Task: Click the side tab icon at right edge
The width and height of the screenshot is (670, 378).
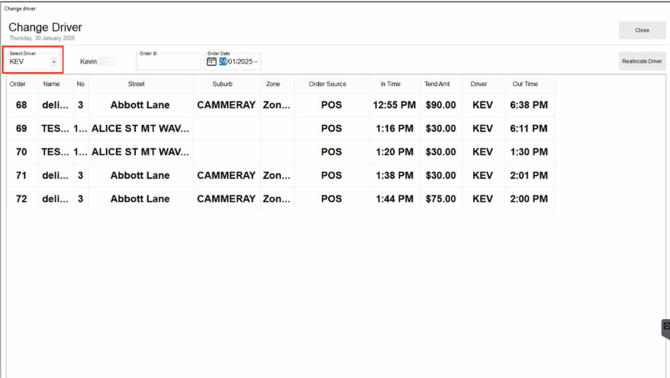Action: coord(666,328)
